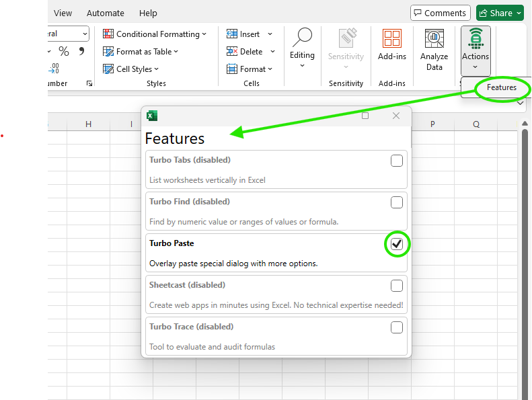Expand the Insert dropdown arrow
This screenshot has height=400, width=532.
pyautogui.click(x=270, y=34)
